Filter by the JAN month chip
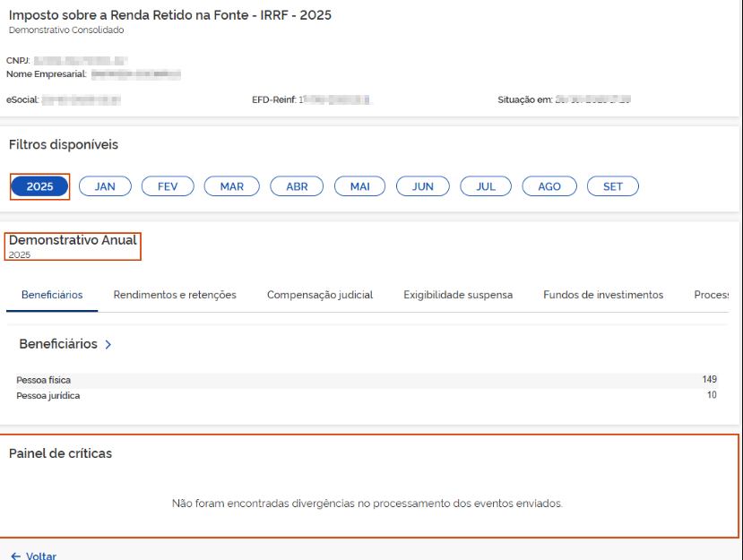This screenshot has height=560, width=743. [x=105, y=186]
